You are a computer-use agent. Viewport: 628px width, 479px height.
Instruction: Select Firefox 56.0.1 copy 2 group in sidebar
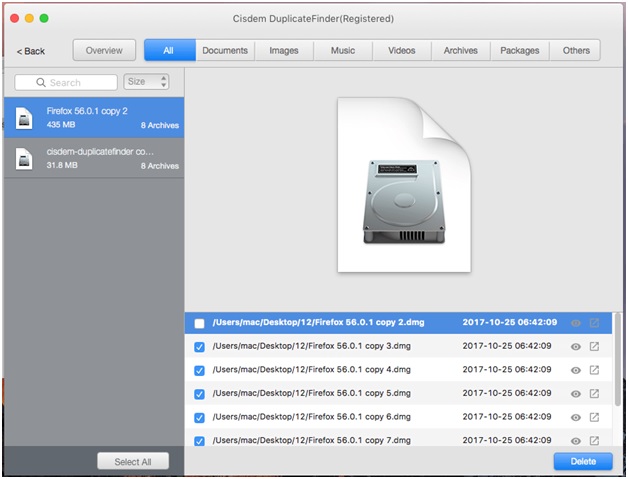[x=94, y=118]
